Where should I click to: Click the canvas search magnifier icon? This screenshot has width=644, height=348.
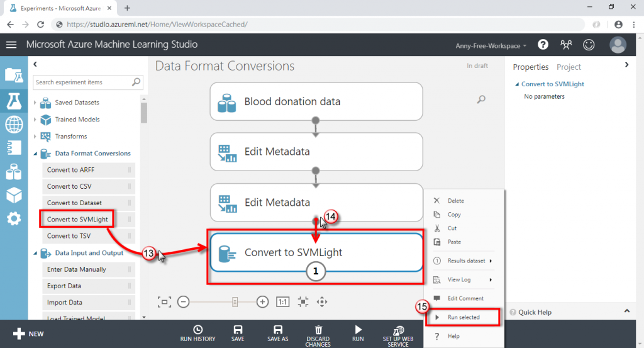(x=481, y=99)
